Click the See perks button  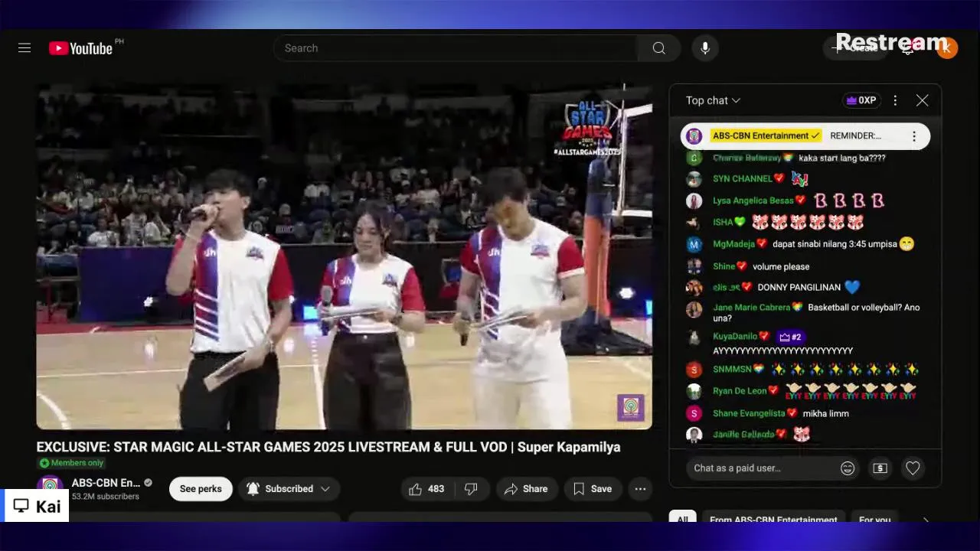pos(201,489)
